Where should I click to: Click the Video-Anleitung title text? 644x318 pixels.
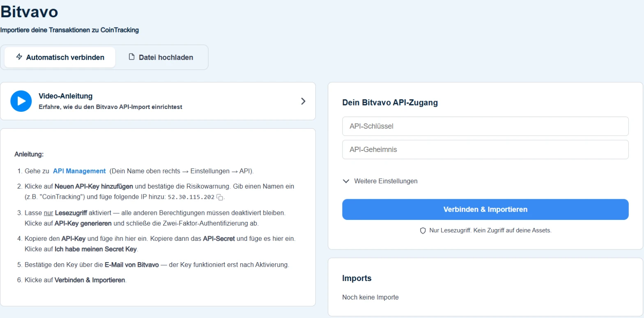[66, 96]
